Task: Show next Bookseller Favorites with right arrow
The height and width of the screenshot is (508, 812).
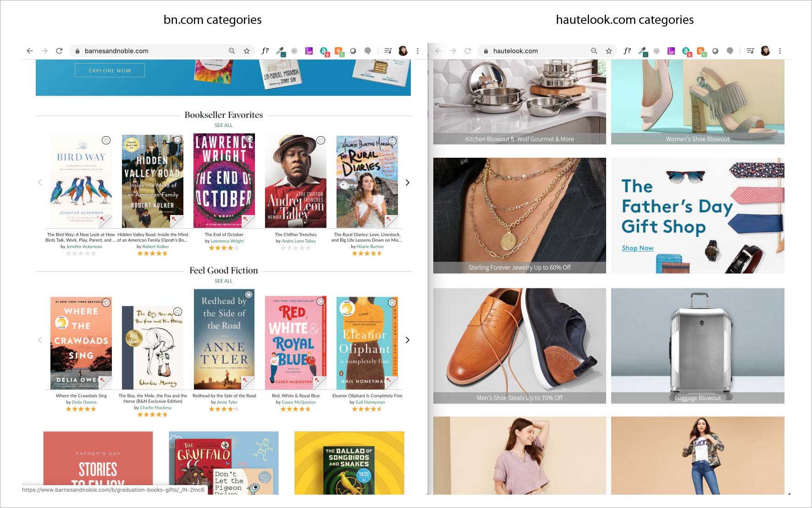Action: point(407,182)
